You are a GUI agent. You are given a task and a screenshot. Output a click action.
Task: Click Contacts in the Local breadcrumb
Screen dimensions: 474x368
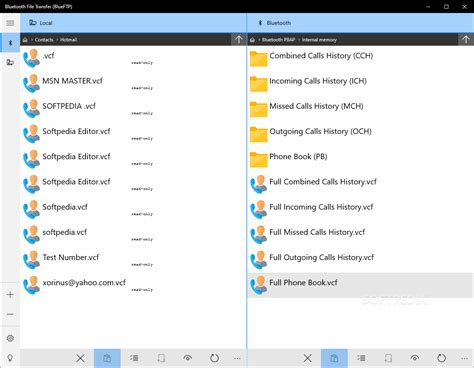[44, 40]
